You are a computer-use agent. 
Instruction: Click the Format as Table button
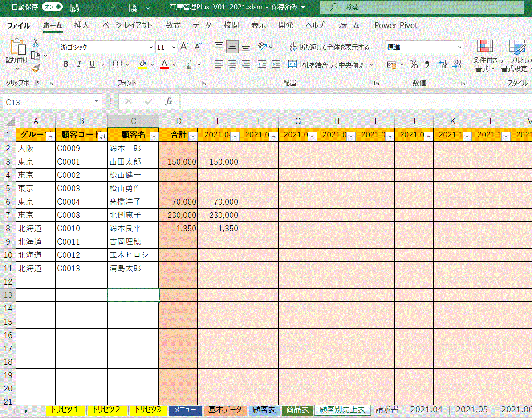pos(516,55)
